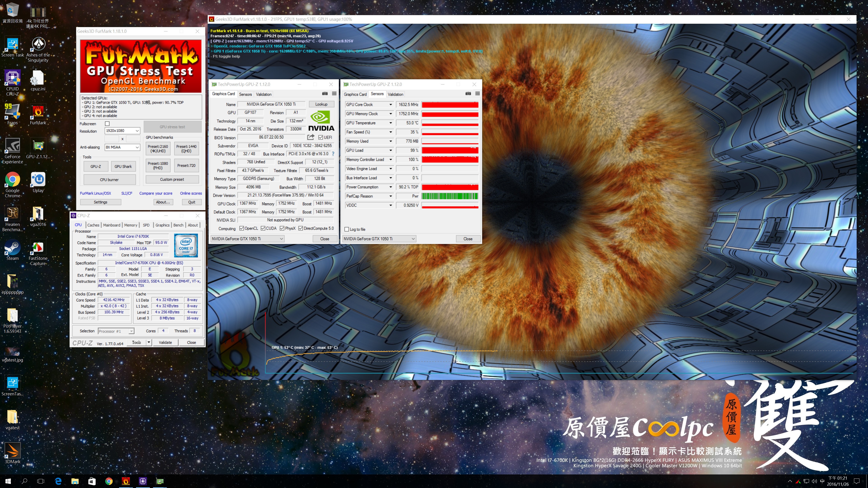This screenshot has height=488, width=868.
Task: Click CPU-Z Validate button
Action: point(165,343)
